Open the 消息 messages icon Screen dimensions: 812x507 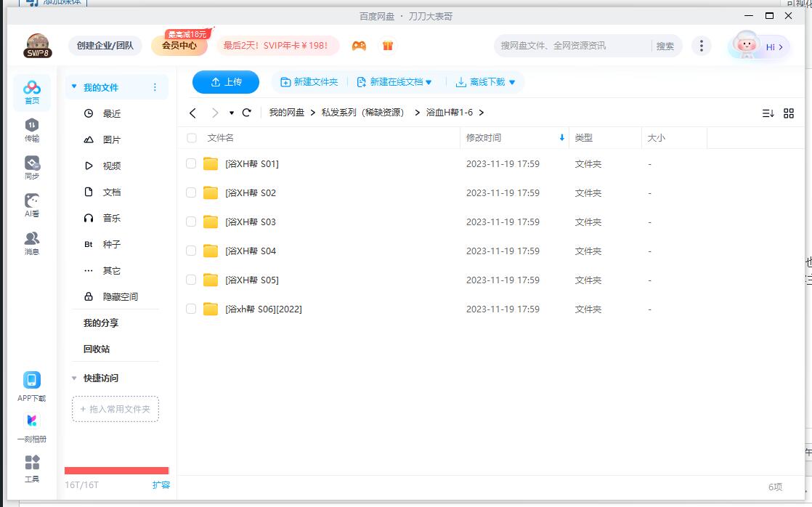coord(31,243)
